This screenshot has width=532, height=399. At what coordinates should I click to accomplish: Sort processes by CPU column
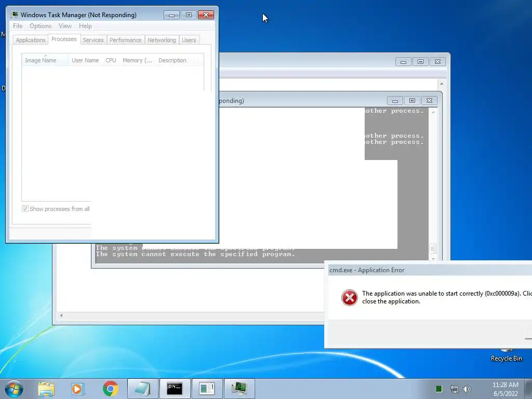point(111,60)
